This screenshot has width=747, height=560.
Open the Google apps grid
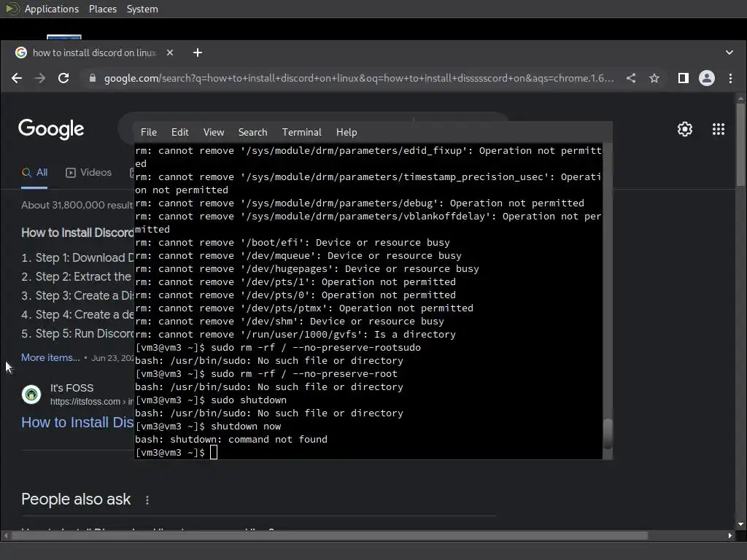tap(719, 129)
